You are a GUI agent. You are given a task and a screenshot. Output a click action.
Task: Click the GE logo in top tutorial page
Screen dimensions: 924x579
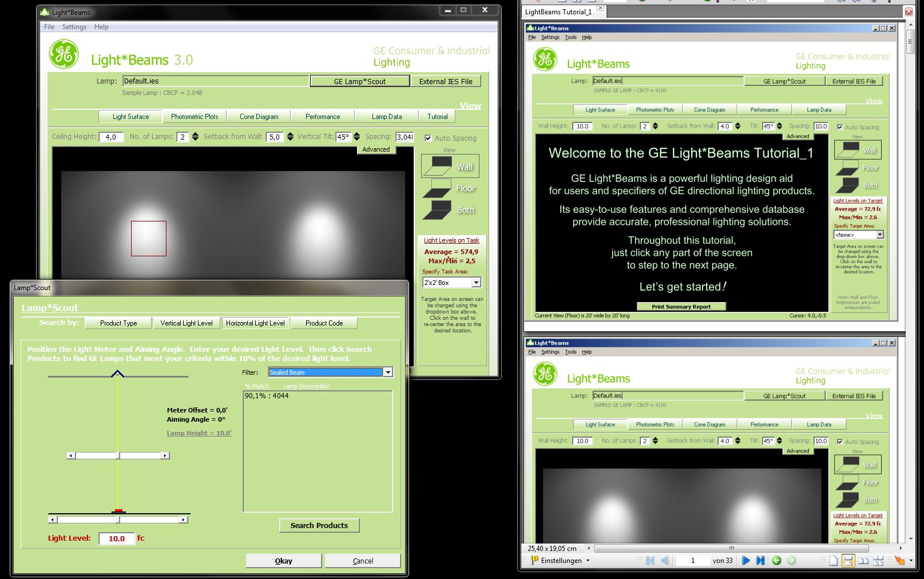click(x=545, y=60)
